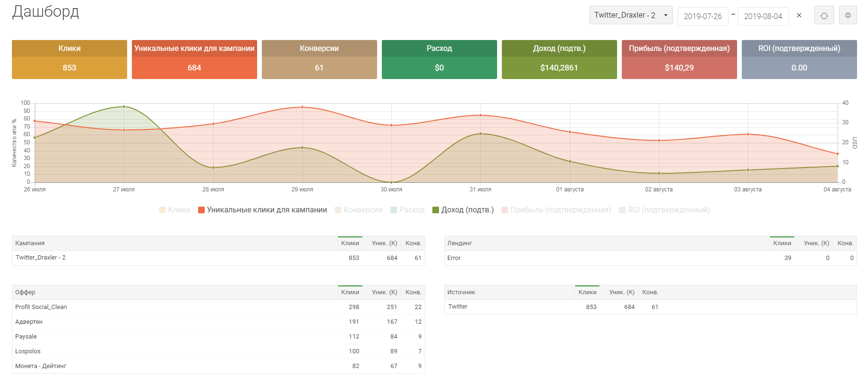Screen dimensions: 868x389
Task: Click the refresh dashboard icon
Action: (x=824, y=16)
